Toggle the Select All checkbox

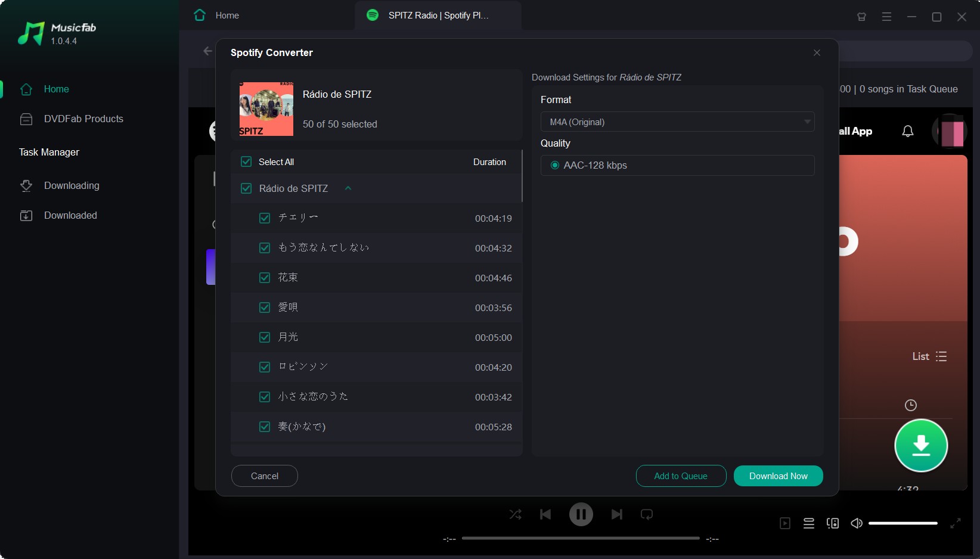click(246, 162)
